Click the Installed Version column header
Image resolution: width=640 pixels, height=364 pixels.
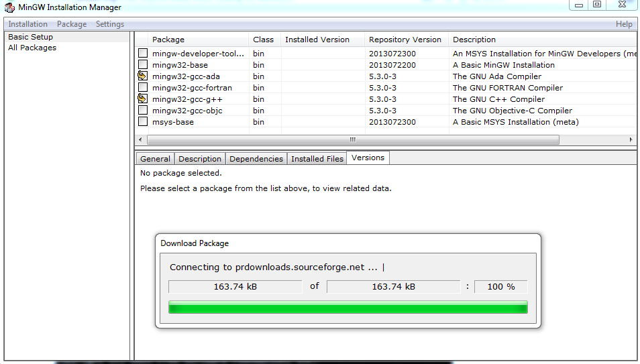coord(323,40)
